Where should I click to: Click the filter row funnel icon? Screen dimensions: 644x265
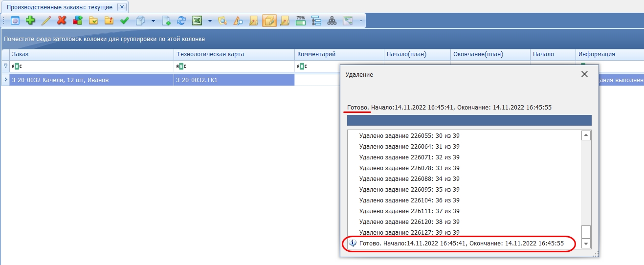click(x=5, y=66)
